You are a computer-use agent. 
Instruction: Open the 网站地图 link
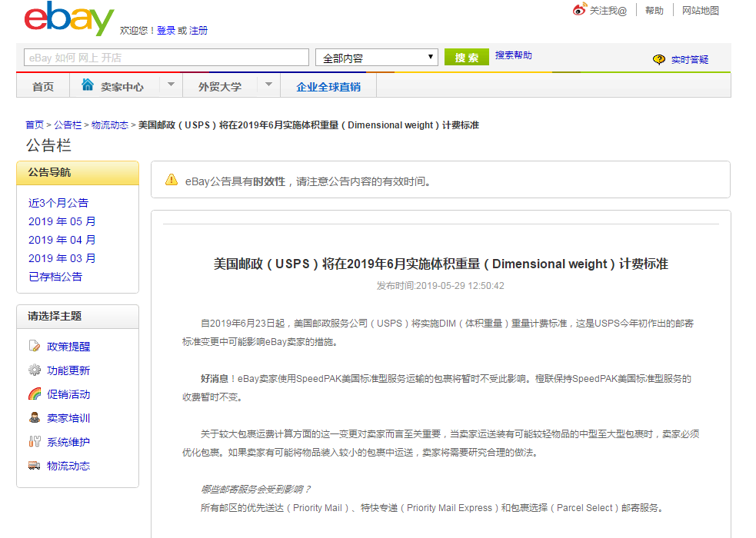pos(701,11)
